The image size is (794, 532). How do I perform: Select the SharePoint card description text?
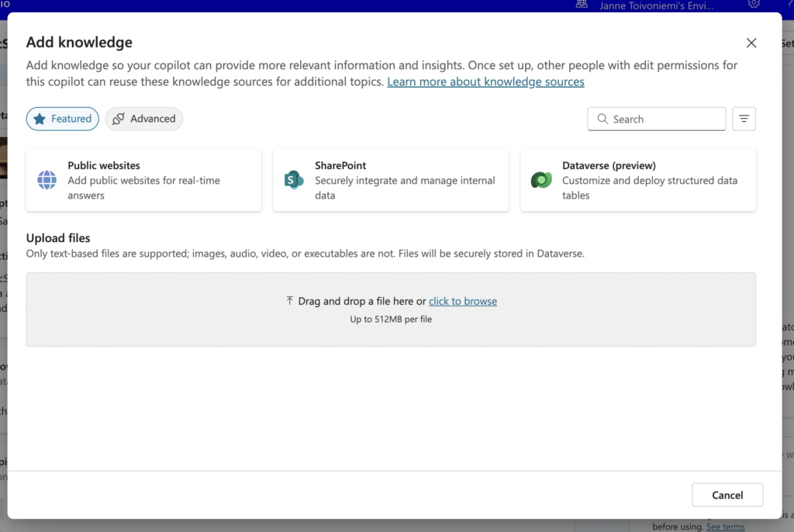pyautogui.click(x=404, y=188)
